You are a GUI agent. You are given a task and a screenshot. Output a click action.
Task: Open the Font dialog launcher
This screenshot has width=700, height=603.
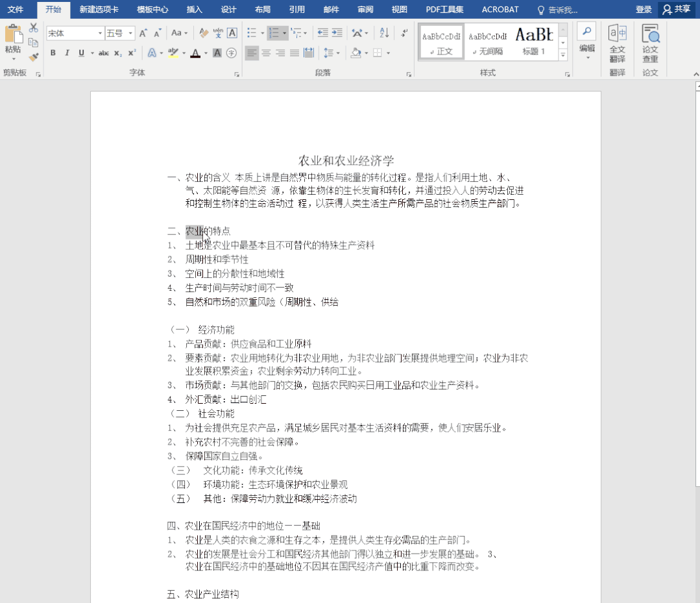tap(237, 74)
